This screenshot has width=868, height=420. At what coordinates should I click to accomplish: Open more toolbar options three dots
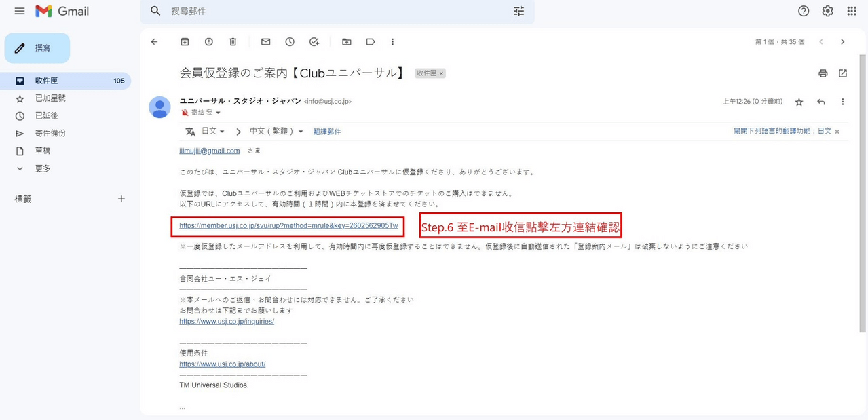[392, 42]
